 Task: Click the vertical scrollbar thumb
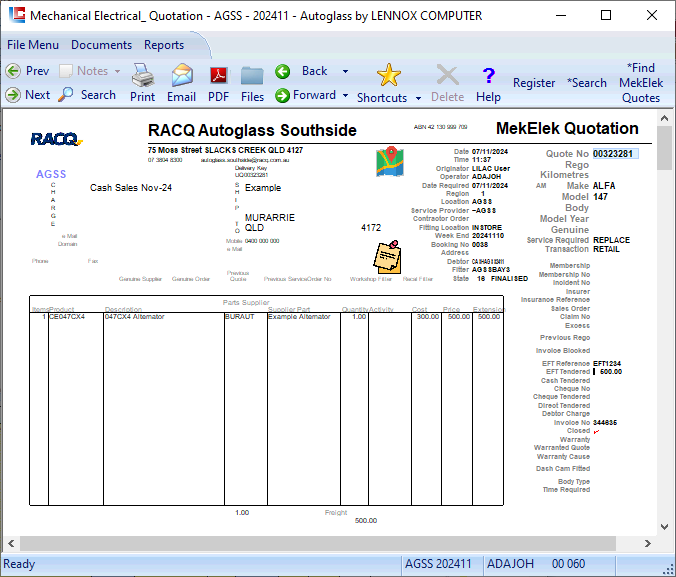coord(664,148)
